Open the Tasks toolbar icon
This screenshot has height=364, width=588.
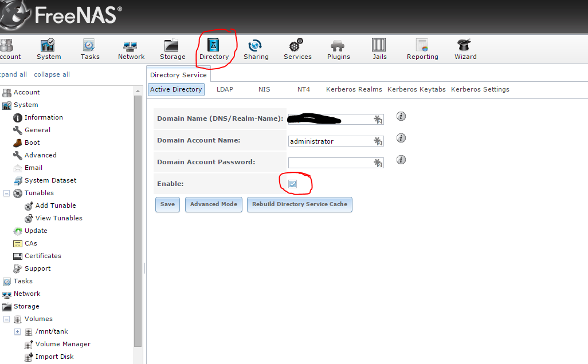click(89, 49)
